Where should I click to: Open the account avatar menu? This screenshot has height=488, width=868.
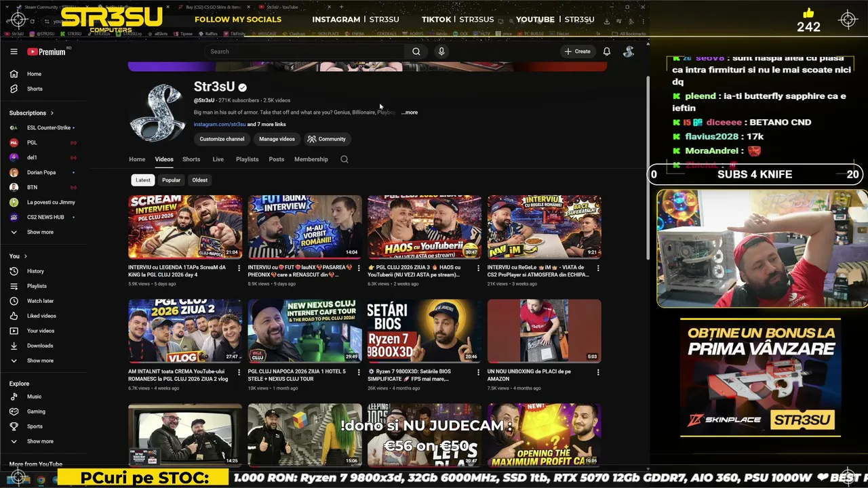coord(629,52)
